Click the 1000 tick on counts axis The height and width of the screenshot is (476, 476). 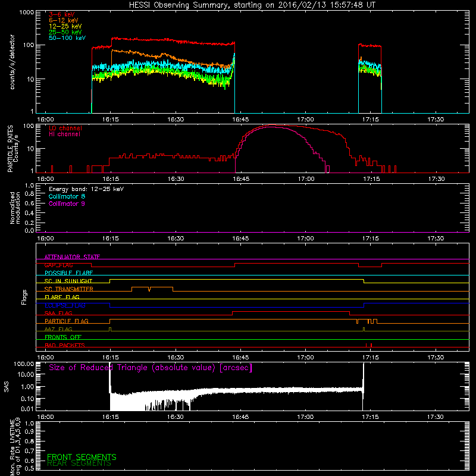click(x=26, y=12)
